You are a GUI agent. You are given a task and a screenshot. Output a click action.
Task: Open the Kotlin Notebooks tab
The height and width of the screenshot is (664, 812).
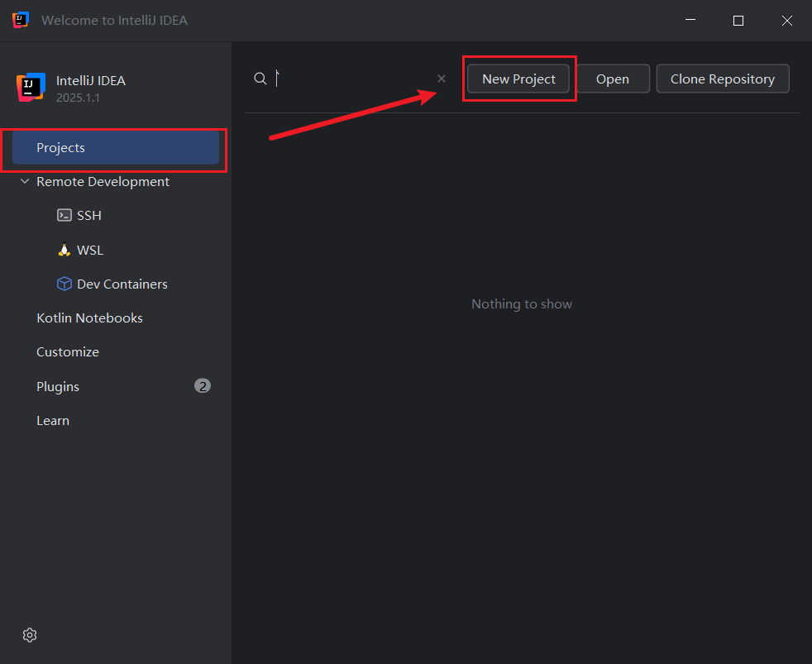[x=89, y=318]
